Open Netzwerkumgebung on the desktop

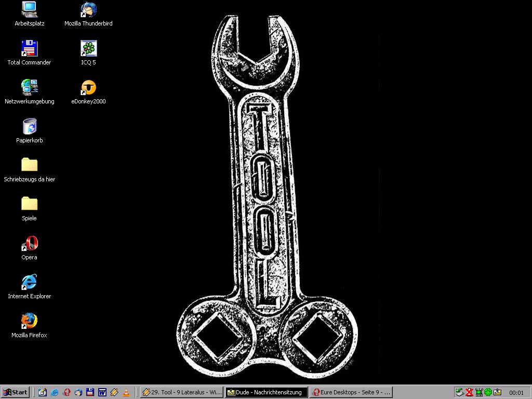[30, 92]
